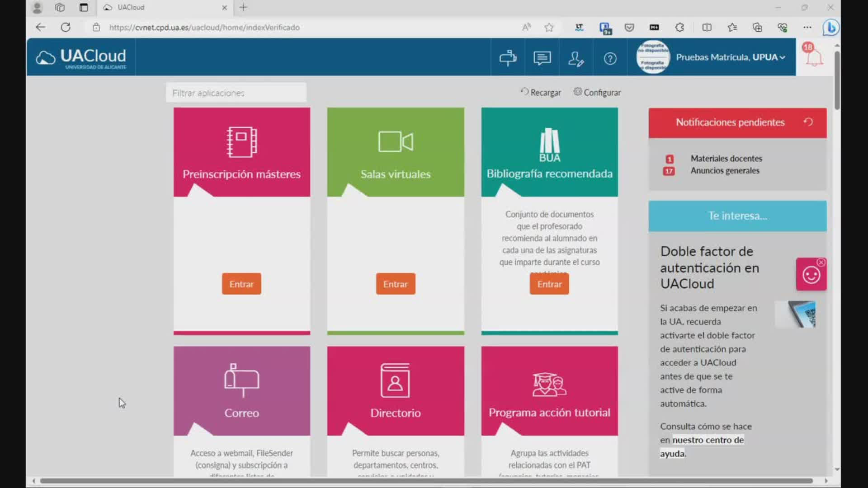The image size is (868, 488).
Task: Enter the Preinscripción másteres application
Action: pyautogui.click(x=241, y=284)
